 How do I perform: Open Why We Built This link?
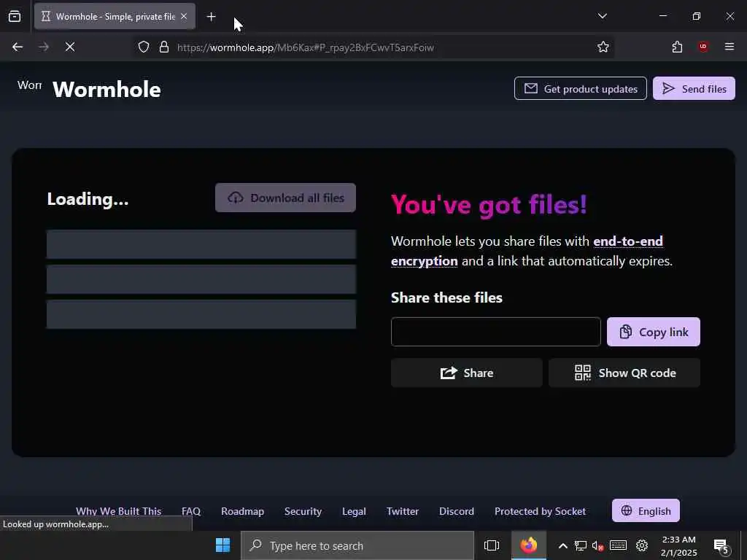pyautogui.click(x=119, y=511)
